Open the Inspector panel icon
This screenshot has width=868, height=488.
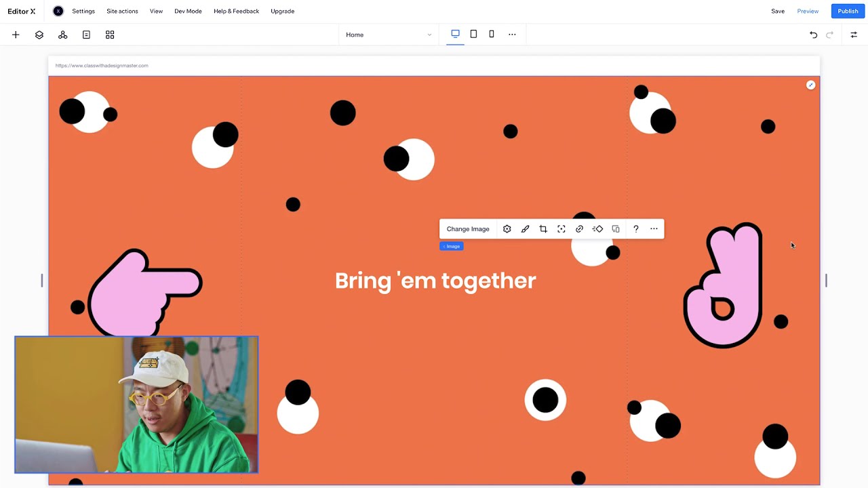click(x=854, y=35)
